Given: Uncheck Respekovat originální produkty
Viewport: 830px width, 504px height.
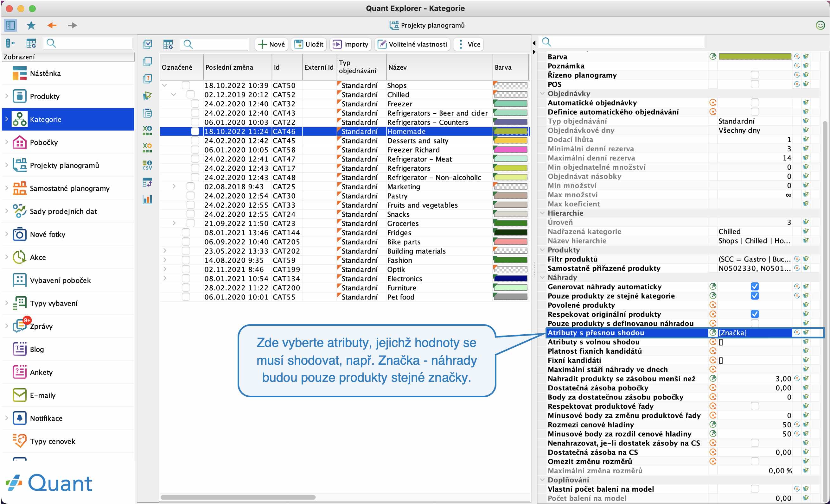Looking at the screenshot, I should click(755, 314).
